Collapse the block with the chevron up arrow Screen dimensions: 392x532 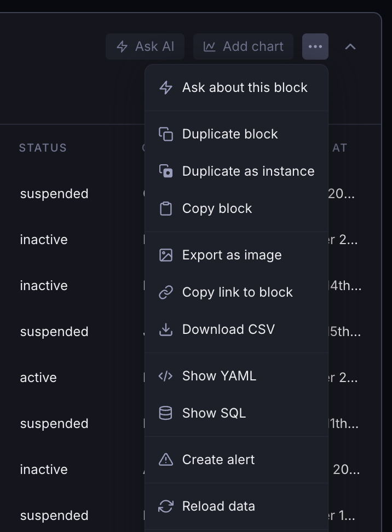tap(350, 47)
